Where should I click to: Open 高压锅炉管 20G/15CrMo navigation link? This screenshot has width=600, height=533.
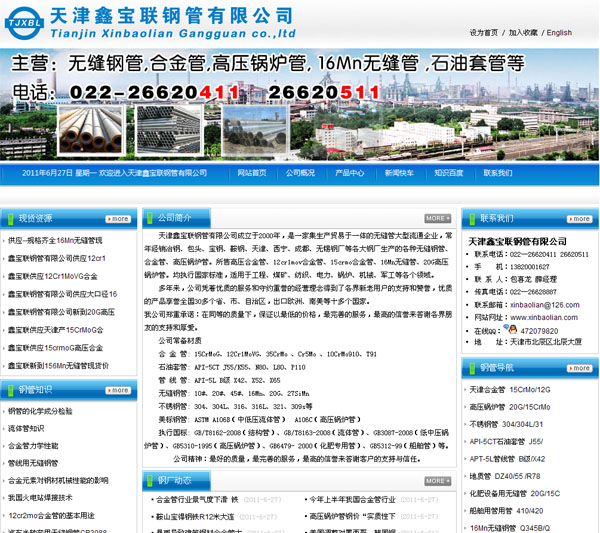click(x=510, y=407)
